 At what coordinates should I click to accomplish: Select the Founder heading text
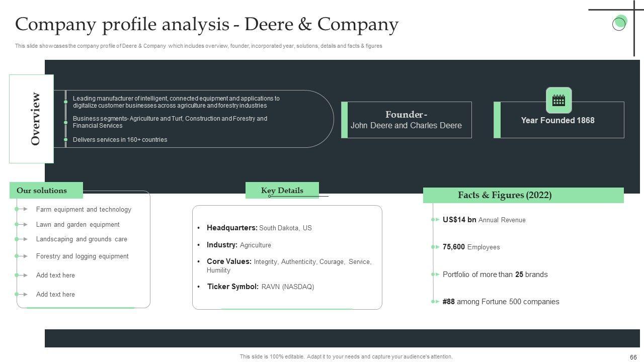point(406,115)
